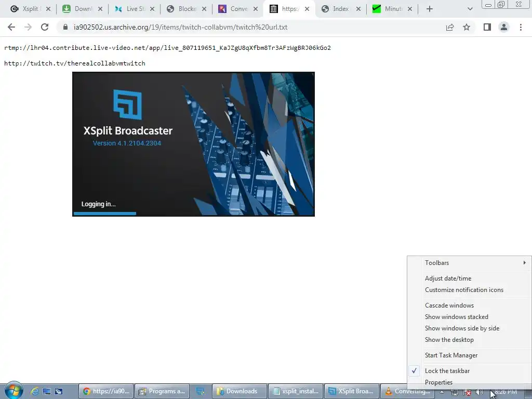Show hidden tray icons
The width and height of the screenshot is (532, 399).
point(442,392)
